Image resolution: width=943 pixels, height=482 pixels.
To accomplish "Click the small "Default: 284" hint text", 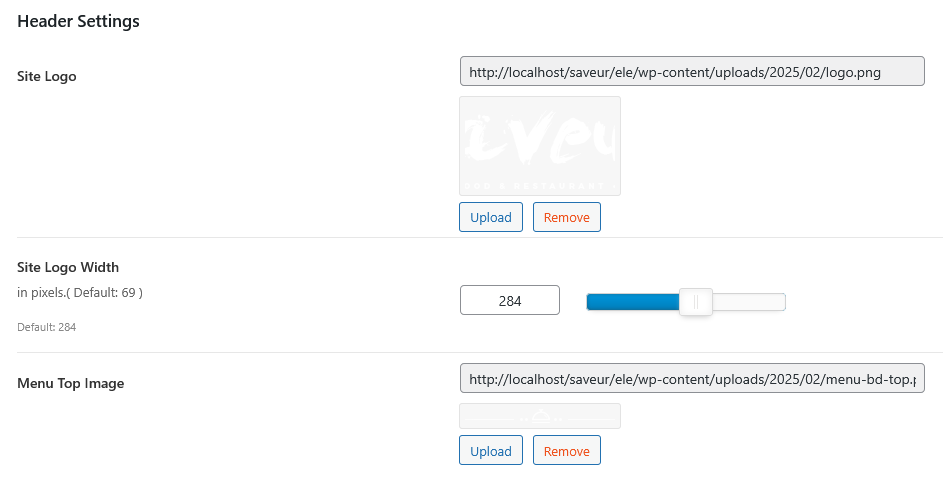I will tap(47, 327).
